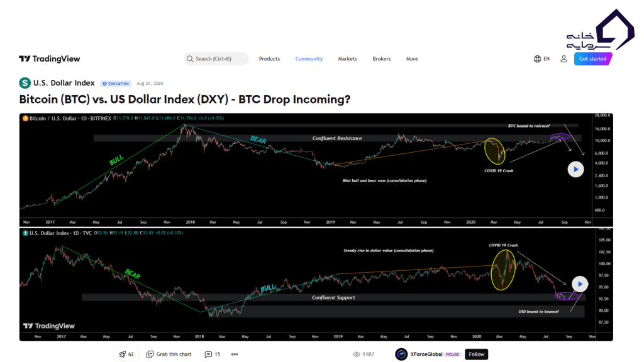Click the TradingView logo
This screenshot has height=362, width=644.
pos(49,58)
